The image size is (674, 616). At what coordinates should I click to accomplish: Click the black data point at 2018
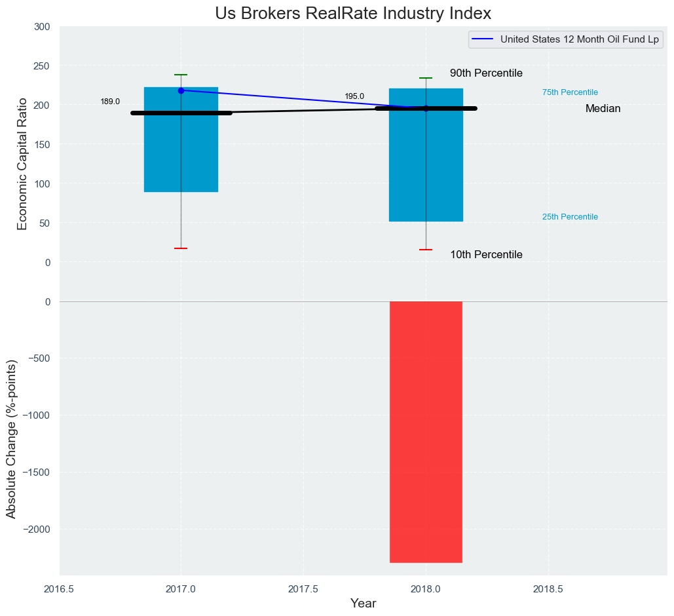[426, 108]
